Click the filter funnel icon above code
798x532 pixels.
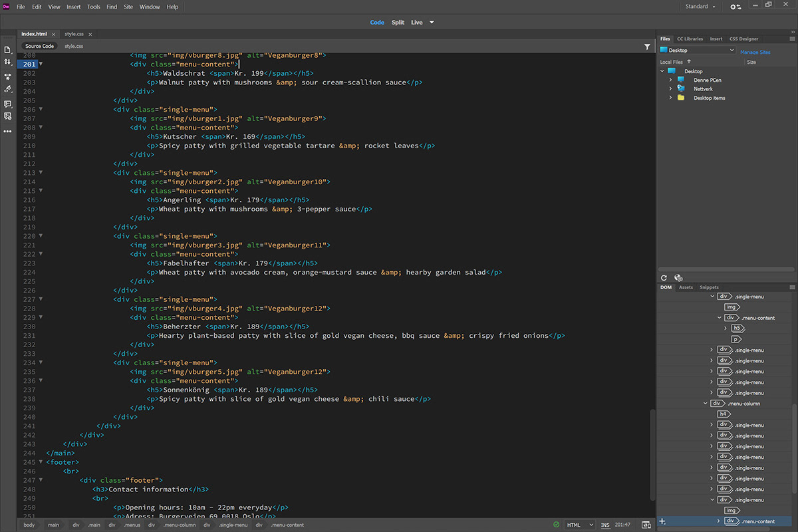pyautogui.click(x=647, y=47)
